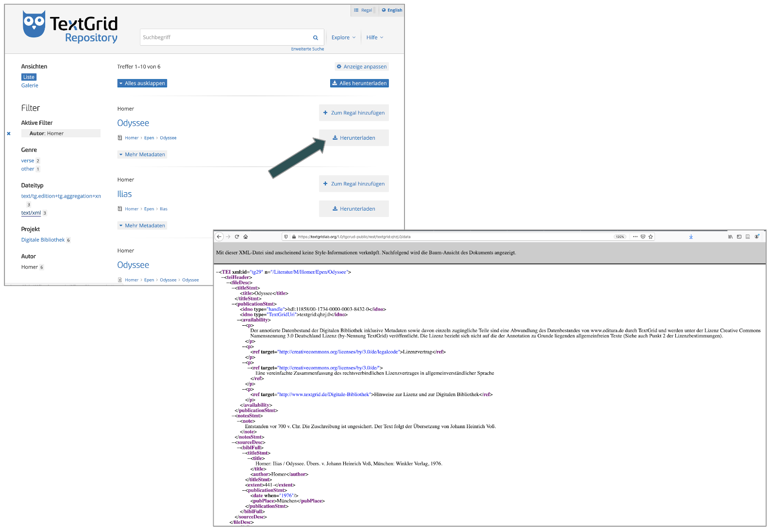Click Epen breadcrumb under Ilias
Screen dimensions: 772x532
click(149, 209)
